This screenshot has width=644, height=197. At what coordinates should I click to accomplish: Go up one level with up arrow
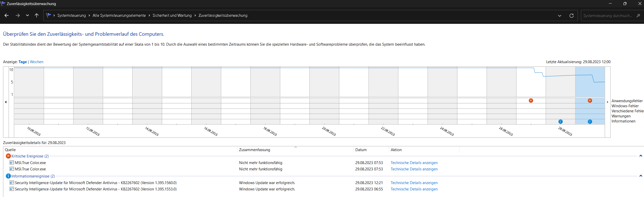(x=36, y=15)
